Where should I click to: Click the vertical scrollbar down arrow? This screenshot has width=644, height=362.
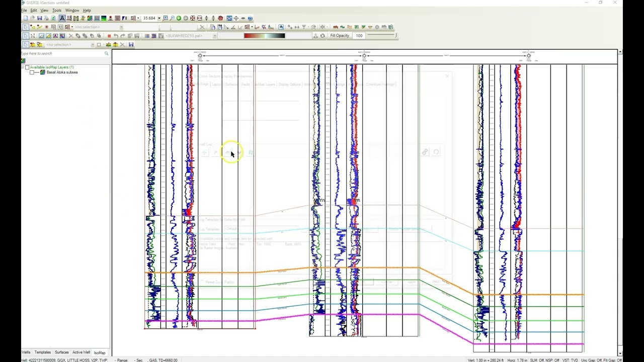click(x=620, y=353)
